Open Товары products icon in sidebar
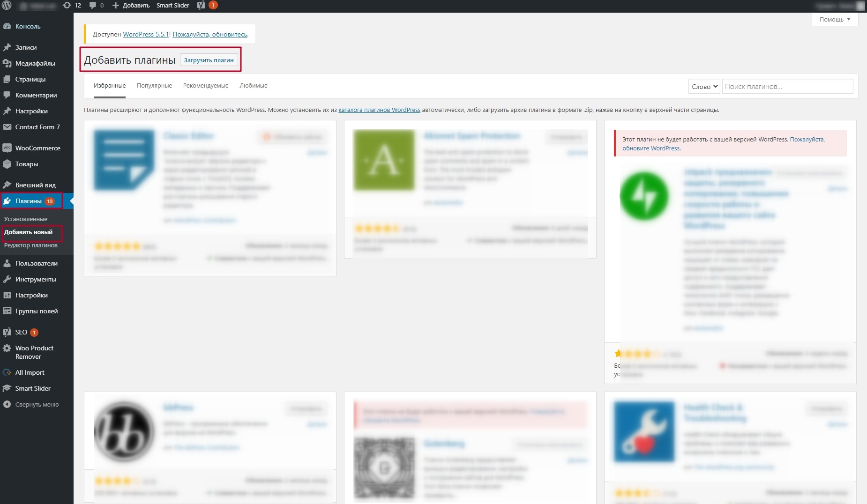The width and height of the screenshot is (867, 504). (7, 164)
